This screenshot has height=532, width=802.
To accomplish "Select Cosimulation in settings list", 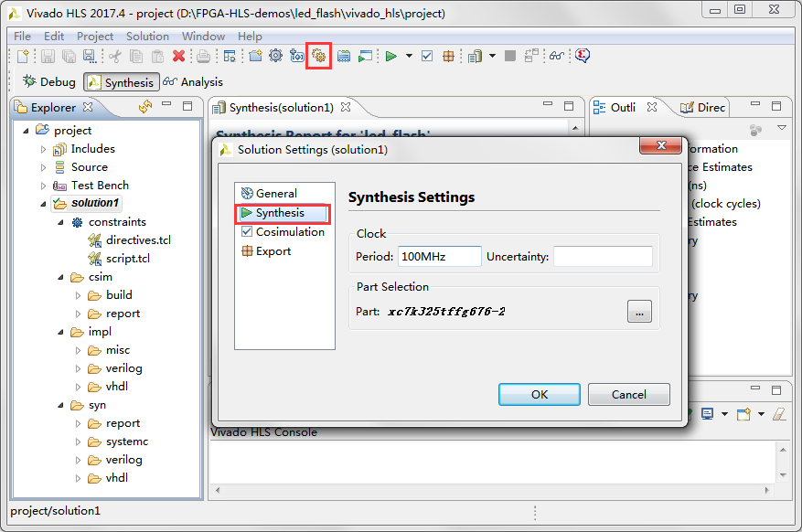I will pos(289,232).
